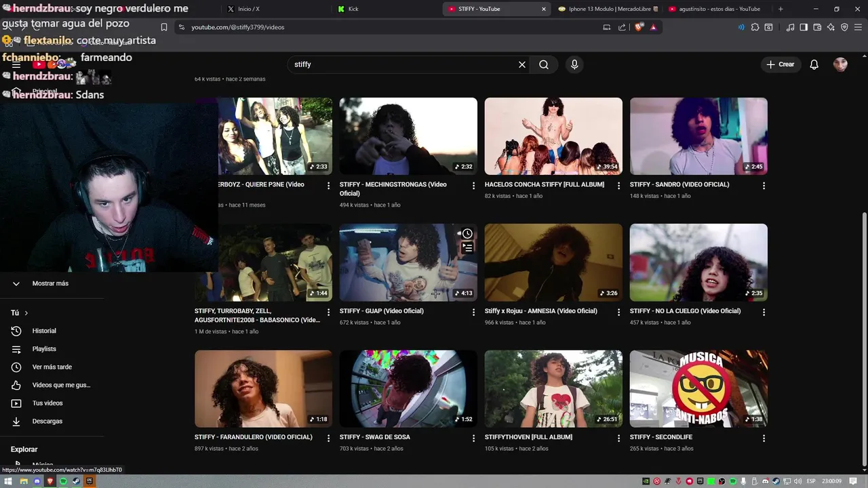Open the account avatar menu
This screenshot has height=488, width=868.
pyautogui.click(x=841, y=64)
